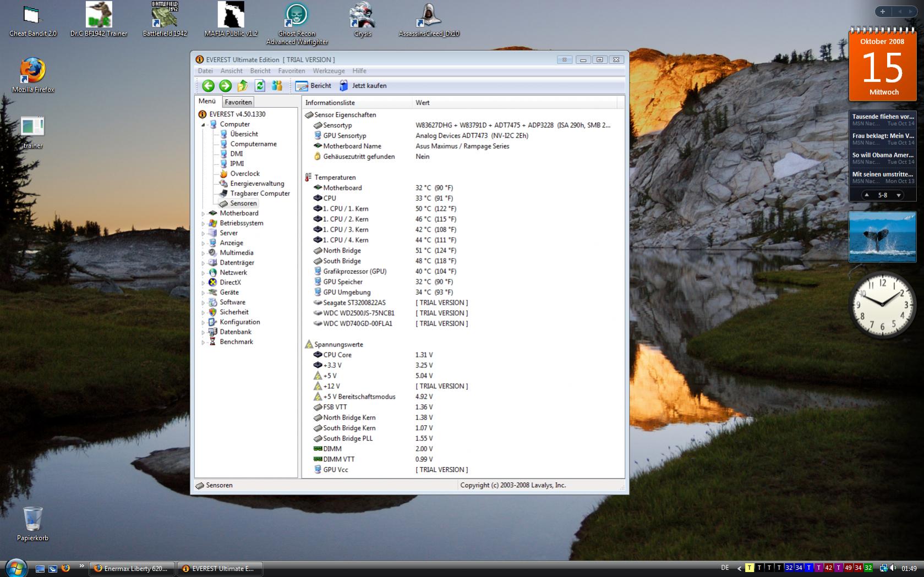Expand the Anzeige tree node
The height and width of the screenshot is (577, 924).
[x=203, y=243]
